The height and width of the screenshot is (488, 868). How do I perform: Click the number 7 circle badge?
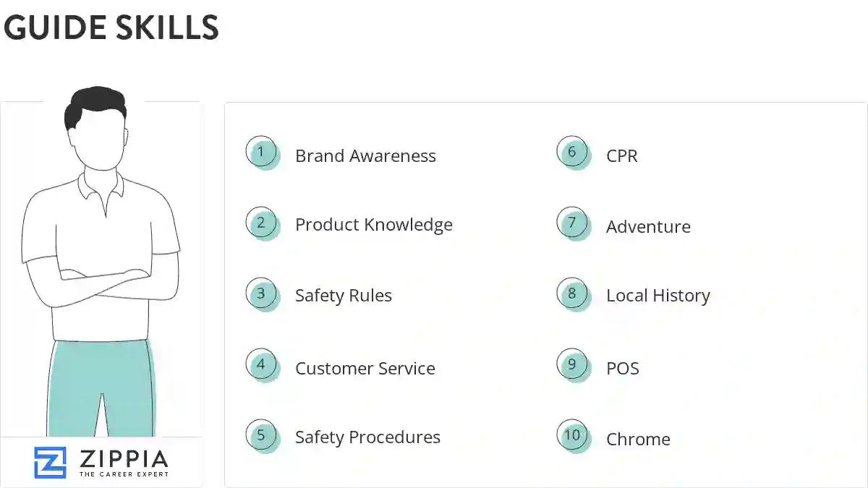point(572,223)
